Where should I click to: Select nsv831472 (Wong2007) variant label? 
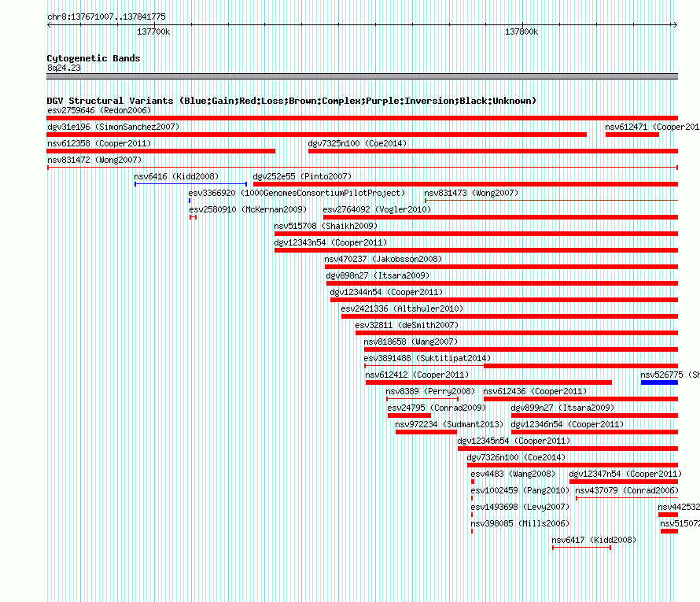click(x=94, y=160)
